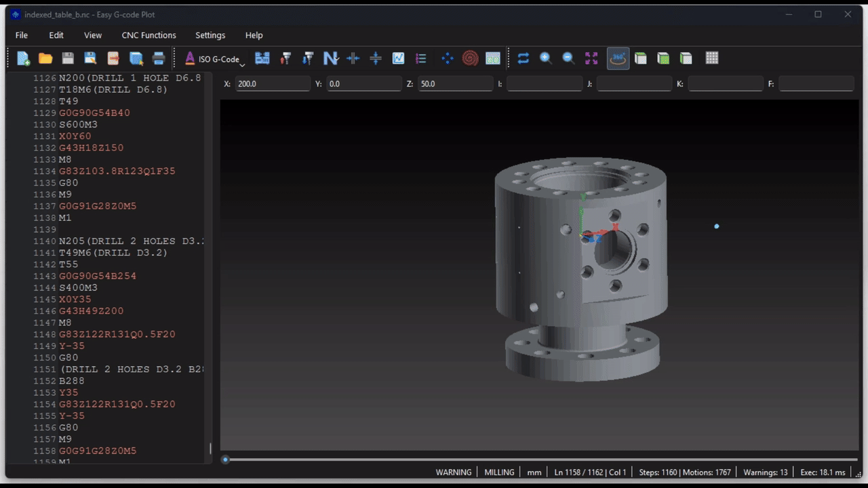Image resolution: width=868 pixels, height=488 pixels.
Task: Click the renumber N blocks icon
Action: click(x=330, y=58)
